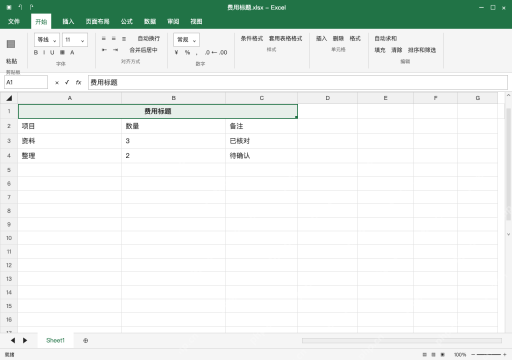Screen dimensions: 512x360
Task: Click the confirm (✓) formula entry icon
Action: pos(67,82)
